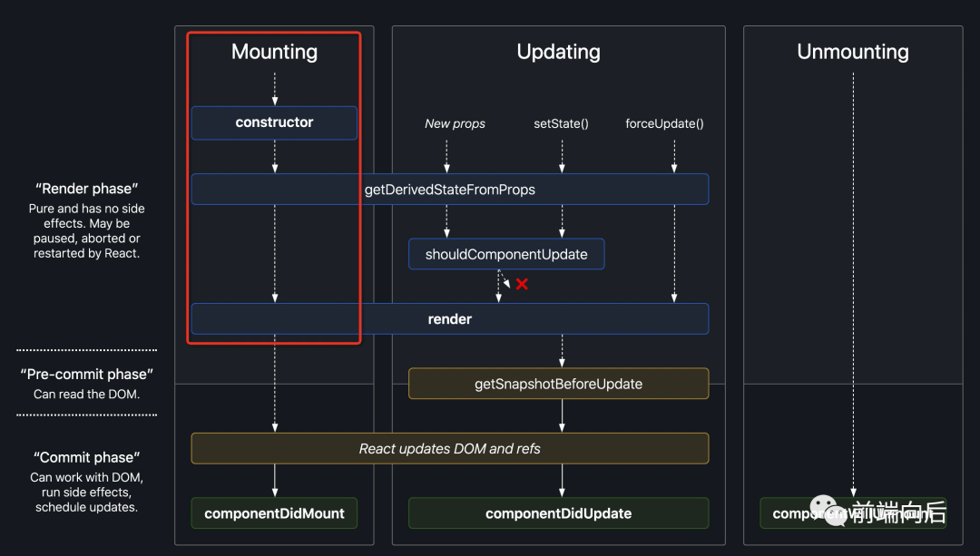
Task: Click the setState() trigger label
Action: click(x=561, y=123)
